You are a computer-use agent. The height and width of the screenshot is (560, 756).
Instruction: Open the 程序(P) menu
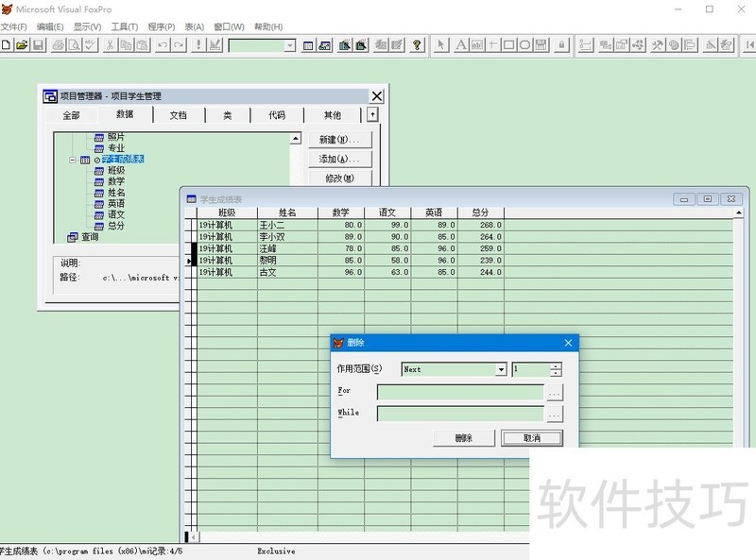pos(161,27)
